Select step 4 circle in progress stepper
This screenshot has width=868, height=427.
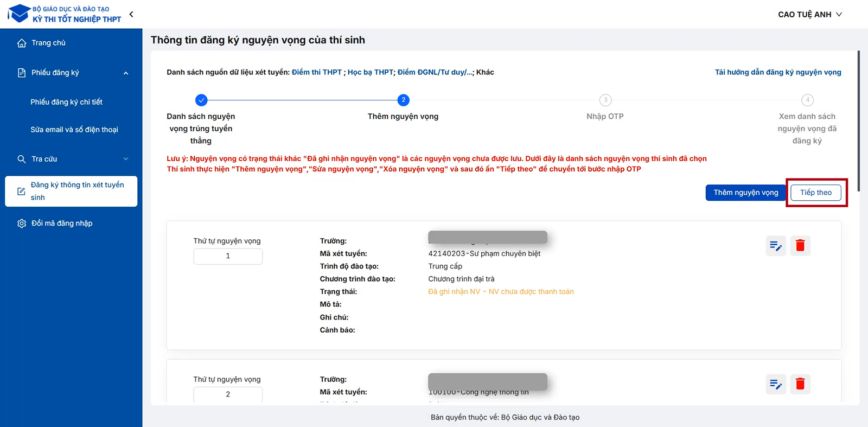(807, 100)
